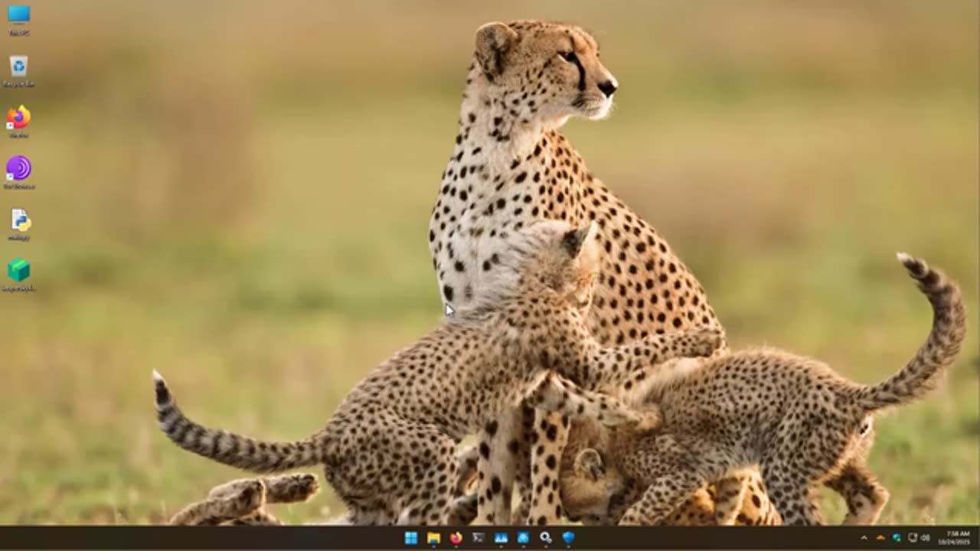Show hidden system tray icons
The width and height of the screenshot is (980, 551).
(x=864, y=538)
